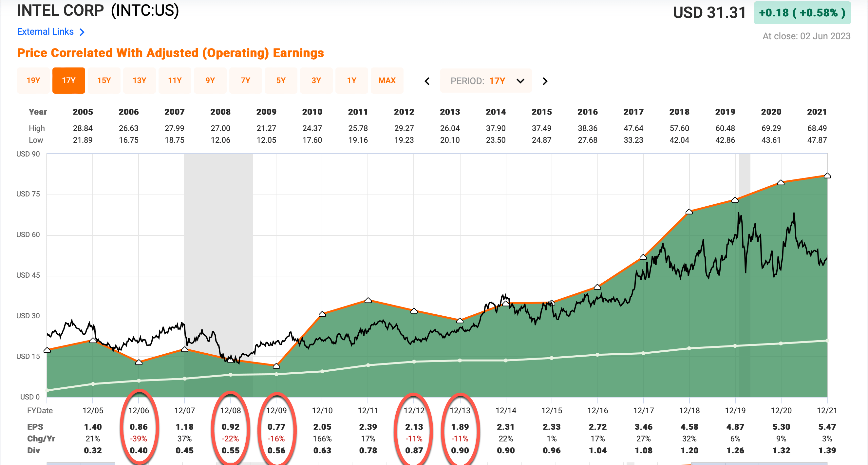Click the 12/16 earnings triangle marker
The image size is (868, 465).
click(597, 287)
